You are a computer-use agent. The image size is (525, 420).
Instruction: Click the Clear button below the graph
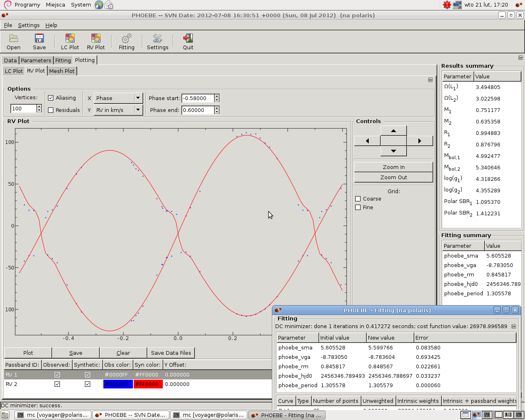pos(123,353)
